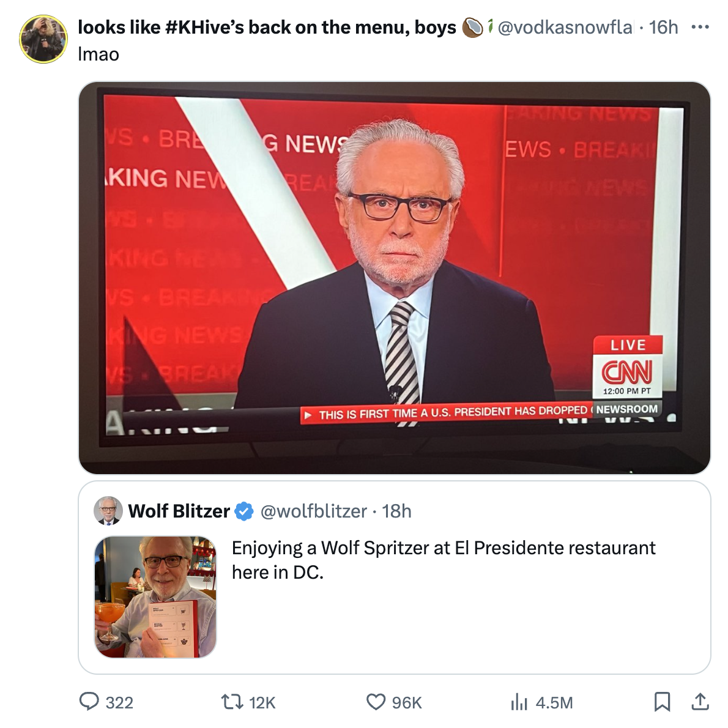
Task: Click the 16h post timestamp
Action: [663, 27]
